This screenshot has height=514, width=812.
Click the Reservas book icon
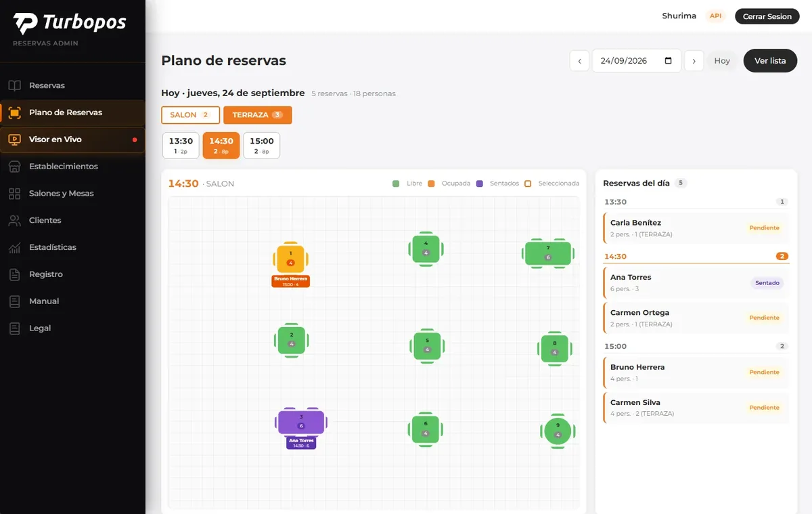pyautogui.click(x=15, y=85)
